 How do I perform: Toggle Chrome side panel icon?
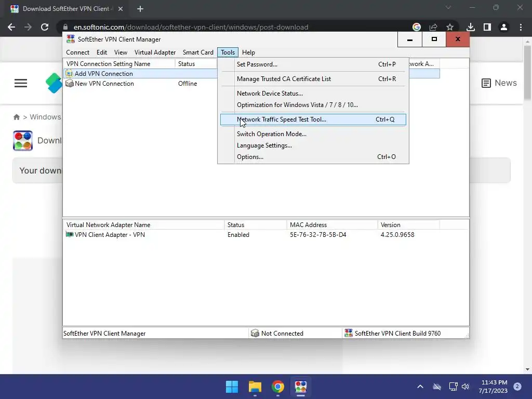[x=487, y=27]
